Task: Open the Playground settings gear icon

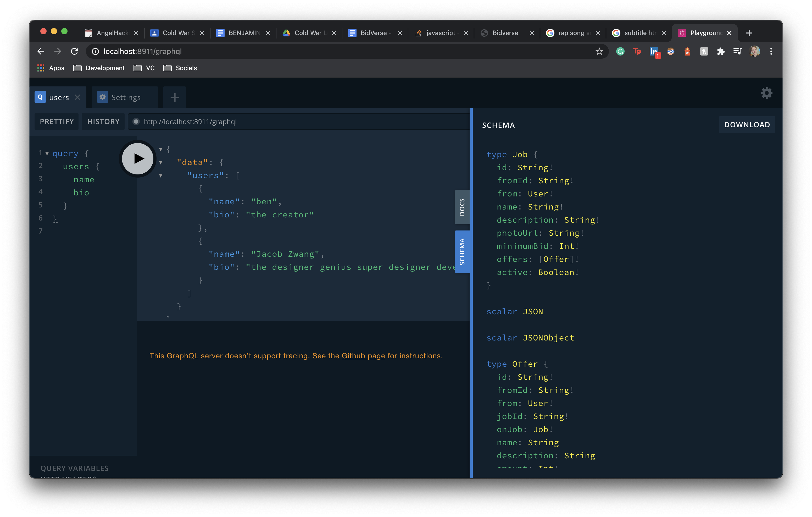Action: (766, 93)
